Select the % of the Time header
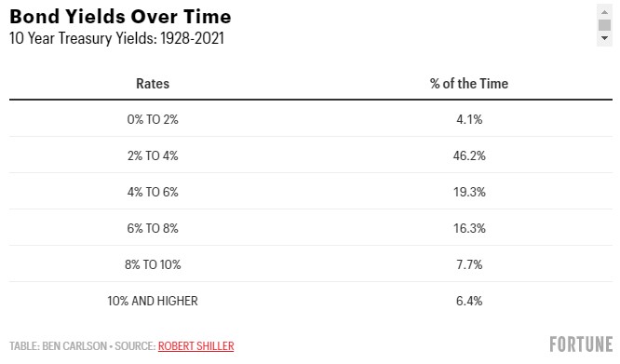The width and height of the screenshot is (620, 364). 469,84
